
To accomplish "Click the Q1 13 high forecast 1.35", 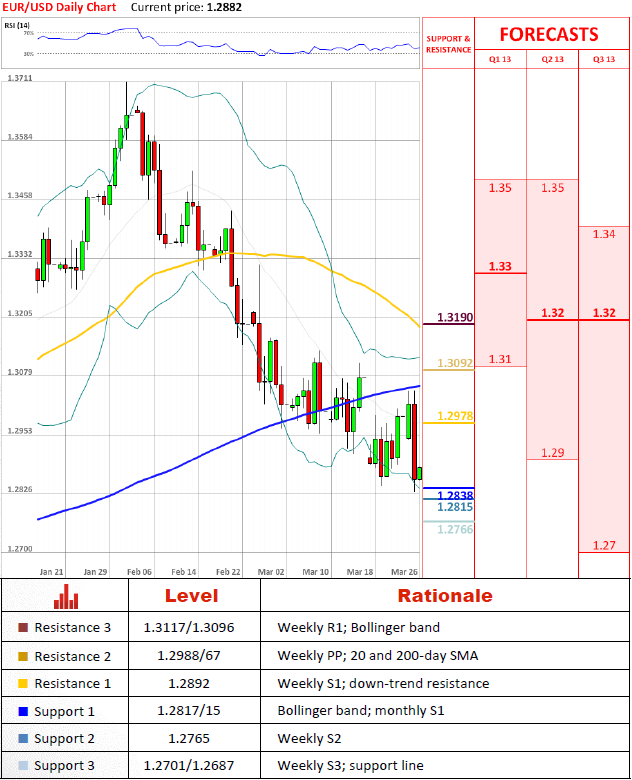I will [500, 188].
